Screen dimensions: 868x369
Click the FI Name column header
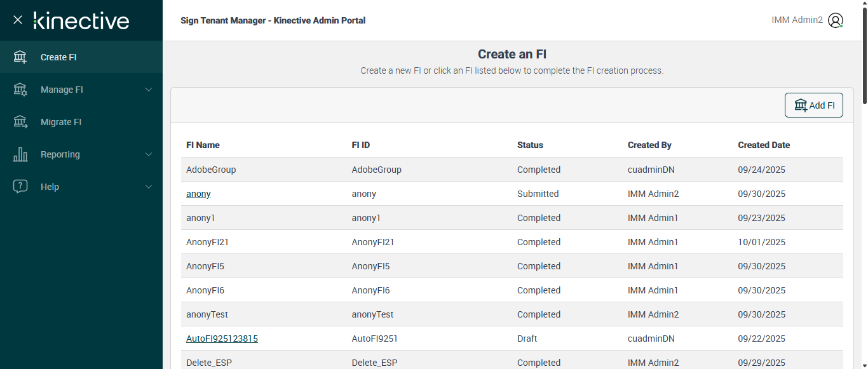(203, 145)
